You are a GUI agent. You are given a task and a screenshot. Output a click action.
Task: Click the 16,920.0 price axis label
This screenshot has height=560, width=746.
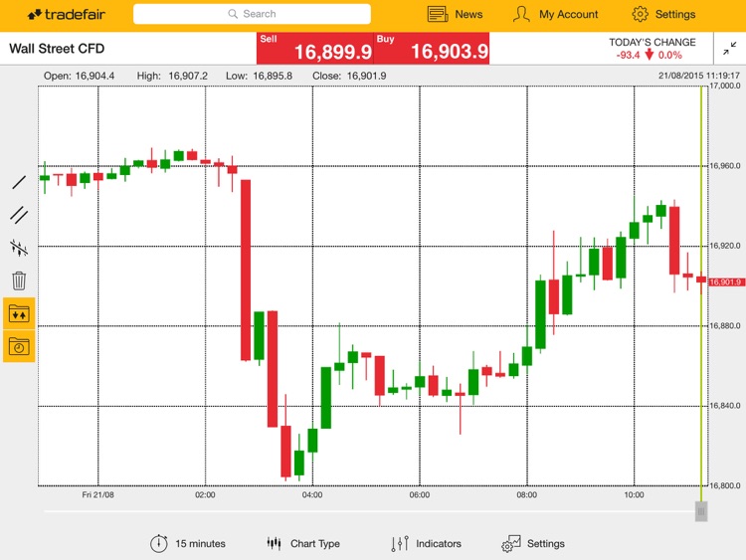725,246
